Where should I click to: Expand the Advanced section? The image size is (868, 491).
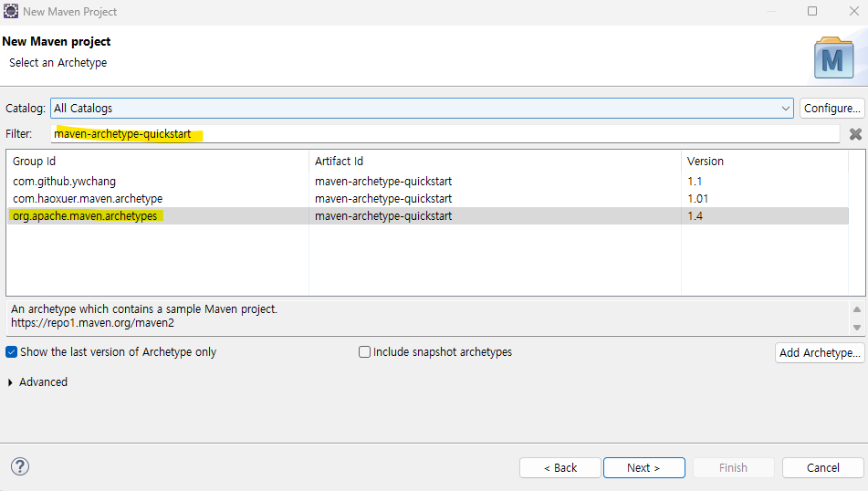coord(11,382)
